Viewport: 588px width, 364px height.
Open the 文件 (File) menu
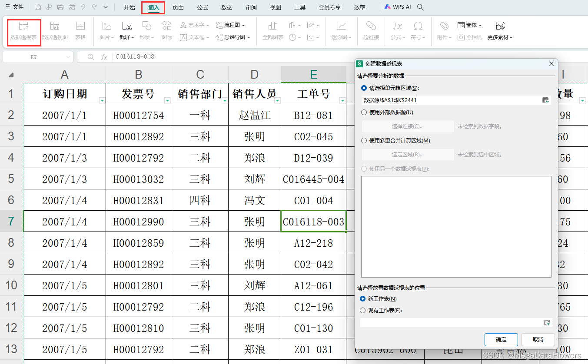[x=14, y=7]
